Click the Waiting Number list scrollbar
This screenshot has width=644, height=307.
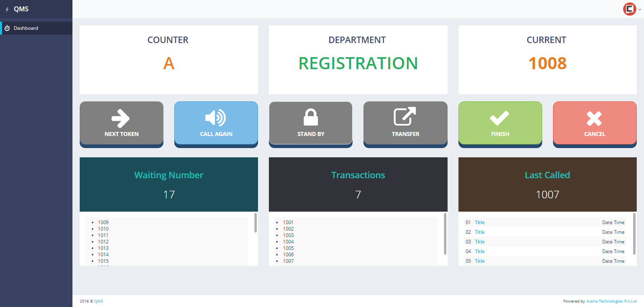(256, 223)
